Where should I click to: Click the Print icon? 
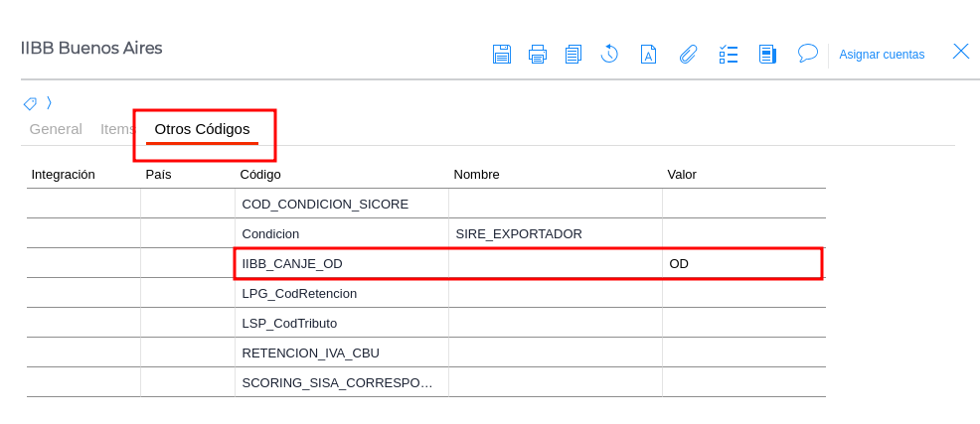538,54
